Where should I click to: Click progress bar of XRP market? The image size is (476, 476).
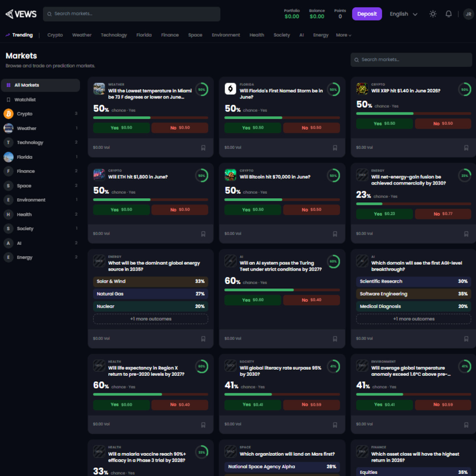tap(414, 114)
